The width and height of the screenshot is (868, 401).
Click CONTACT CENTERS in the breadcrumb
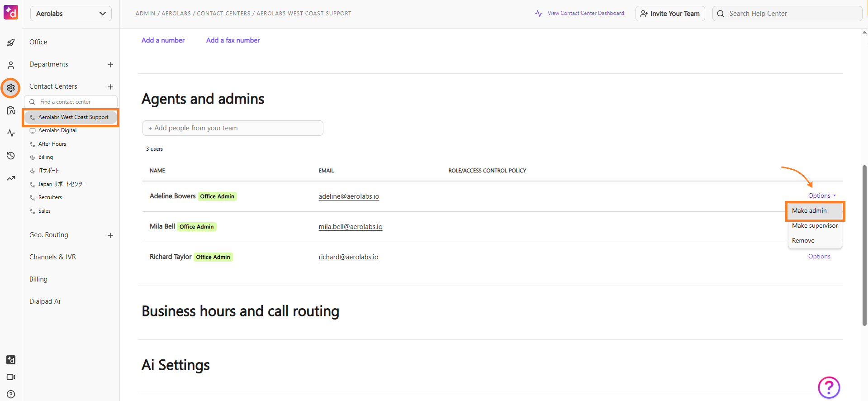223,14
